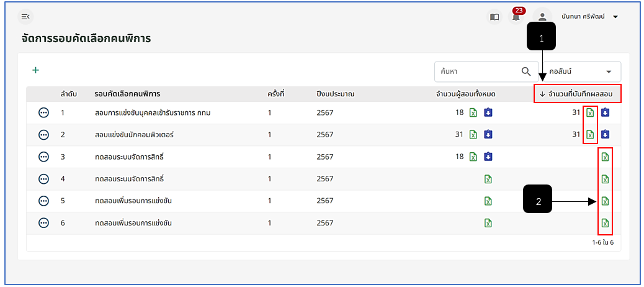Collapse the sidebar menu toggle icon
644x287 pixels.
tap(25, 17)
